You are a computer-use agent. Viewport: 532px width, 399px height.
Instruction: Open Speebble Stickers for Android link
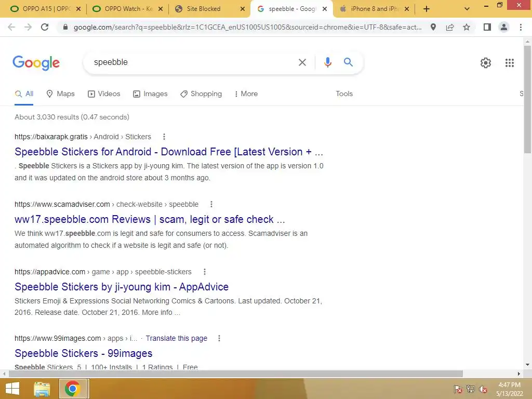(169, 152)
